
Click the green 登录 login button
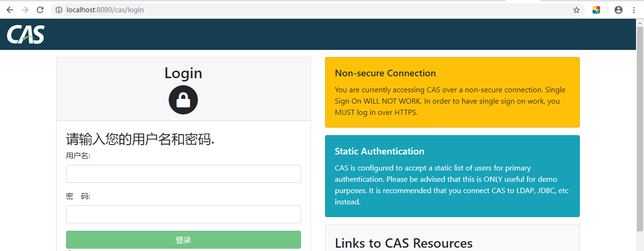(x=184, y=240)
